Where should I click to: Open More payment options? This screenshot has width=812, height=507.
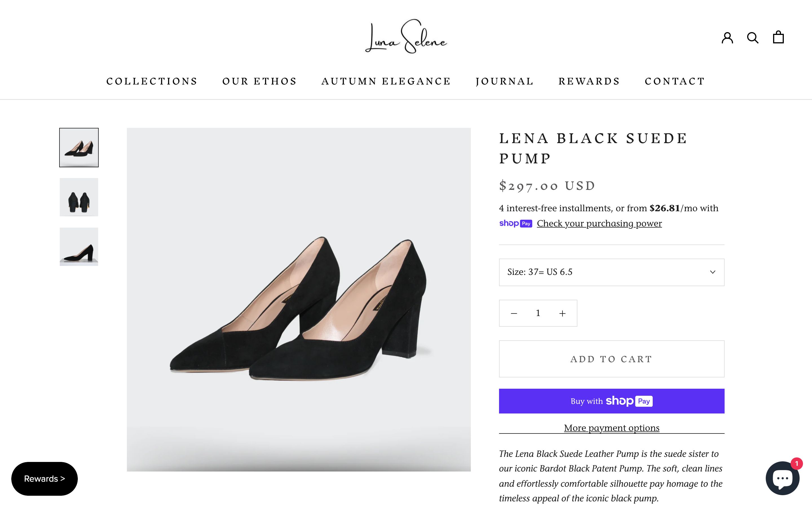coord(611,428)
